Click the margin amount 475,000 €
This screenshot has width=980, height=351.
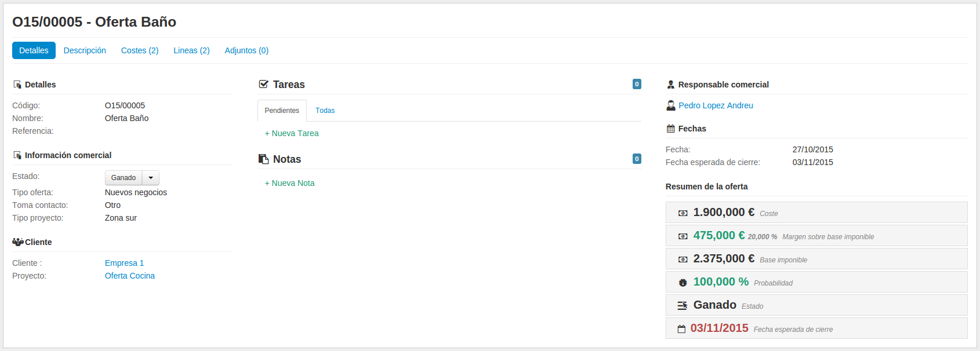719,236
